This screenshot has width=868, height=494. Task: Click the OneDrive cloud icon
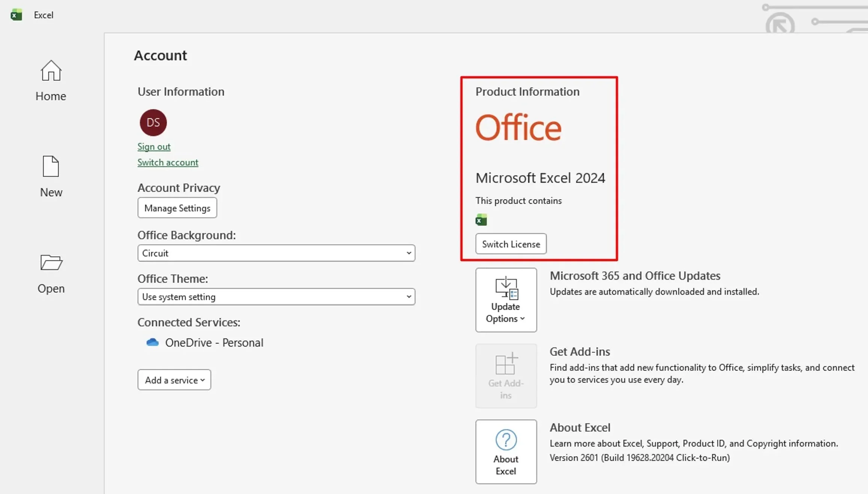152,342
